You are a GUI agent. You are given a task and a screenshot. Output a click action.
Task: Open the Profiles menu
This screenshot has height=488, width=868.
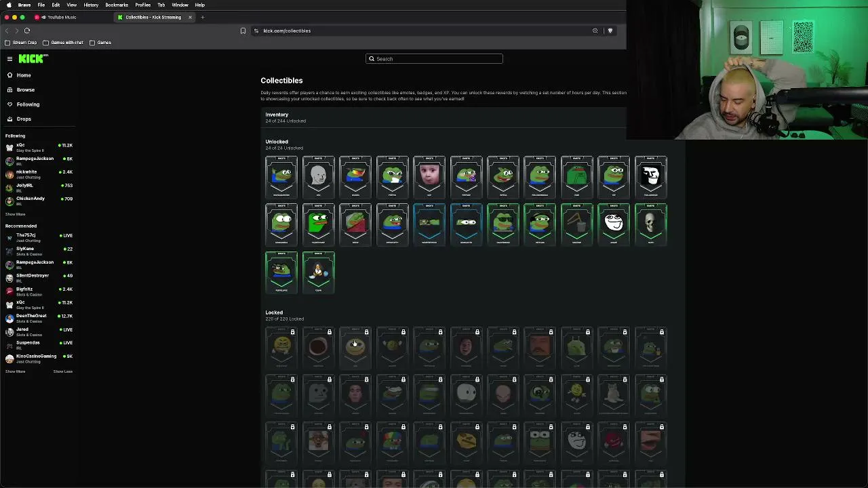143,5
